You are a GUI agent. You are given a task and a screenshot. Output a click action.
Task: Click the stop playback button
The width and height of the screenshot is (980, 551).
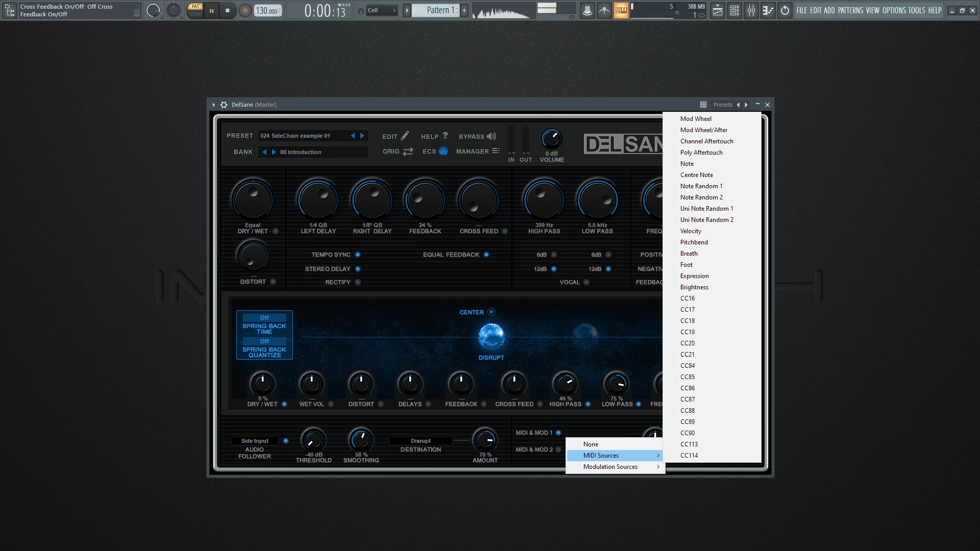228,10
